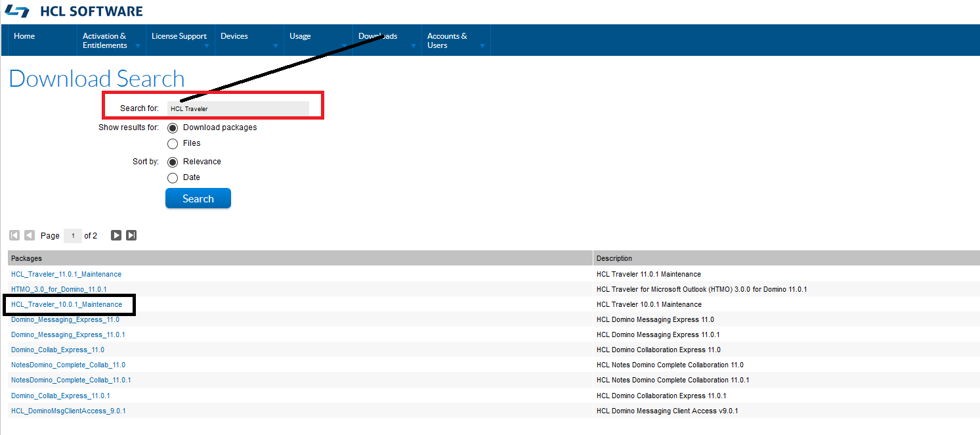Open the Home menu item
This screenshot has height=435, width=980.
tap(24, 36)
